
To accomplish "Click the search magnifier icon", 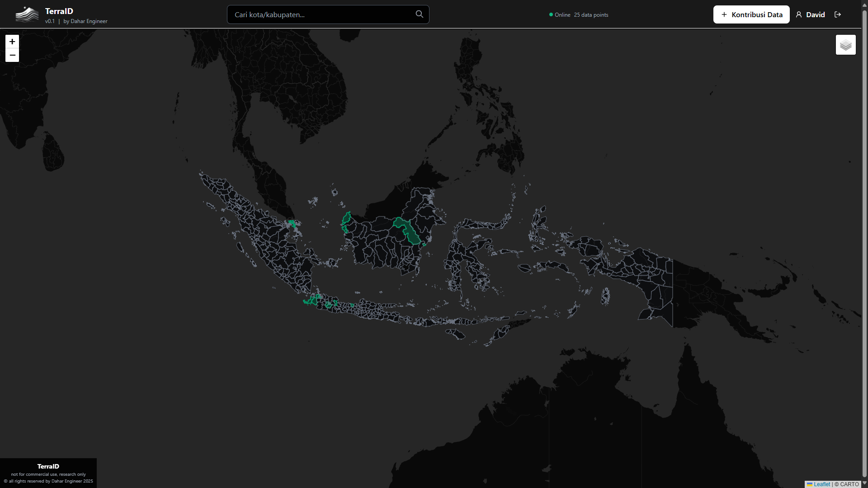I will click(419, 14).
